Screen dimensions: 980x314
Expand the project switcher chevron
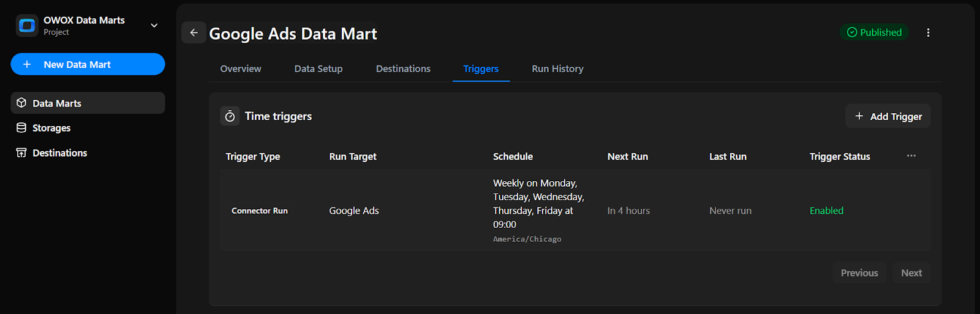(x=154, y=26)
